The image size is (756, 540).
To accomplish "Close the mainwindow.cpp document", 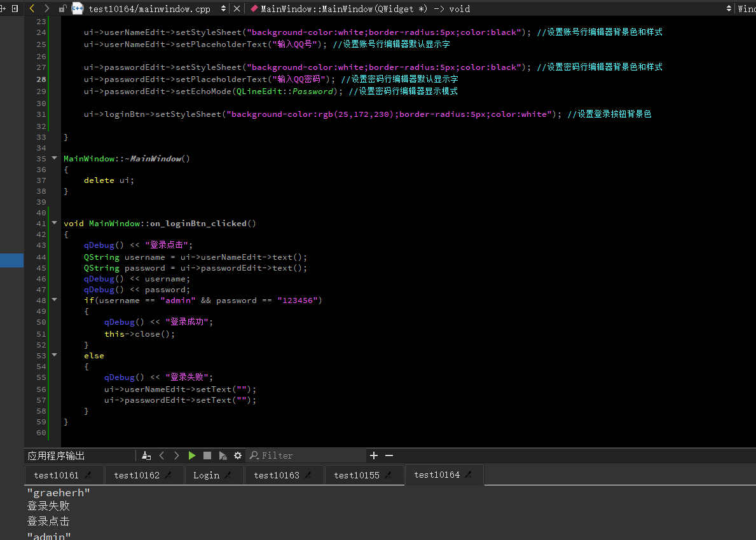I will tap(237, 8).
